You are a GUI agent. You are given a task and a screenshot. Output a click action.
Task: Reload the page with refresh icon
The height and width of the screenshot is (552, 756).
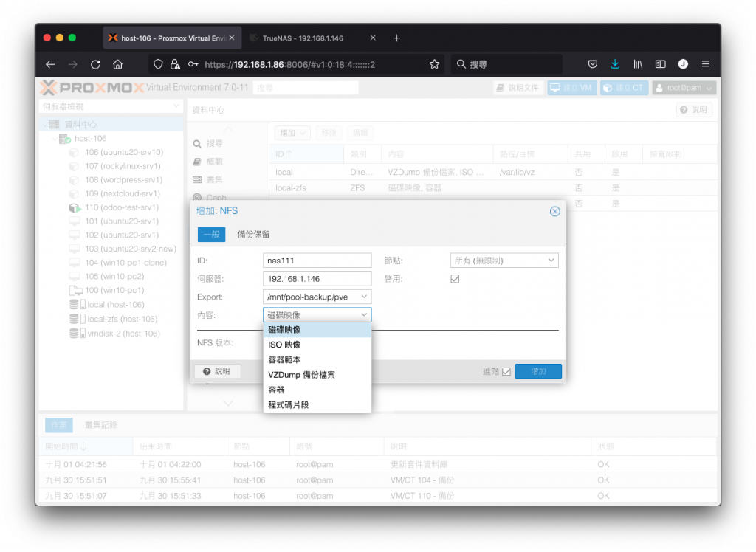pos(95,64)
